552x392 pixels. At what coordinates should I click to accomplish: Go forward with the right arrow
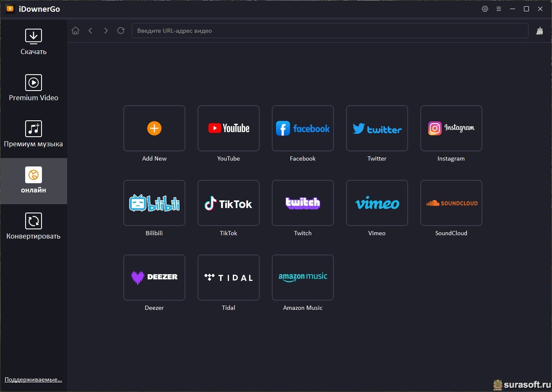[106, 31]
